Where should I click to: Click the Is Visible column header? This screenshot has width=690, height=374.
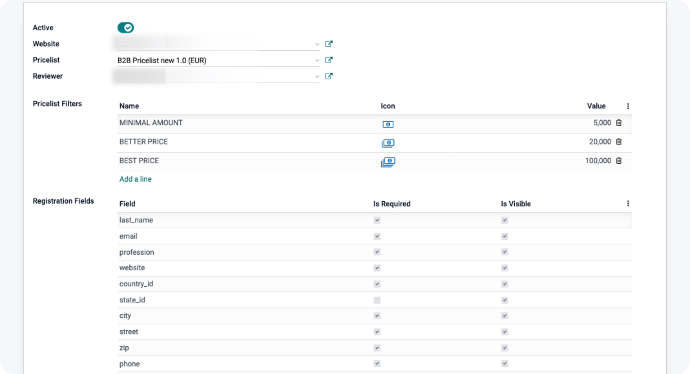point(516,204)
